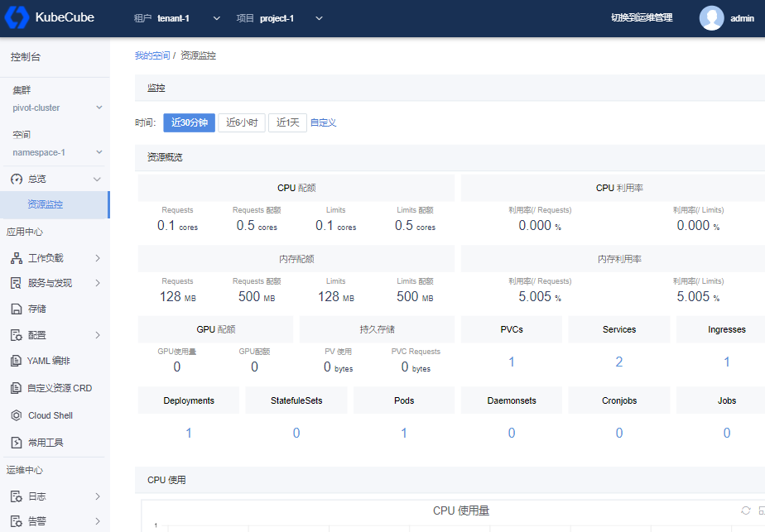
Task: Select the 近1天 time range
Action: click(288, 122)
